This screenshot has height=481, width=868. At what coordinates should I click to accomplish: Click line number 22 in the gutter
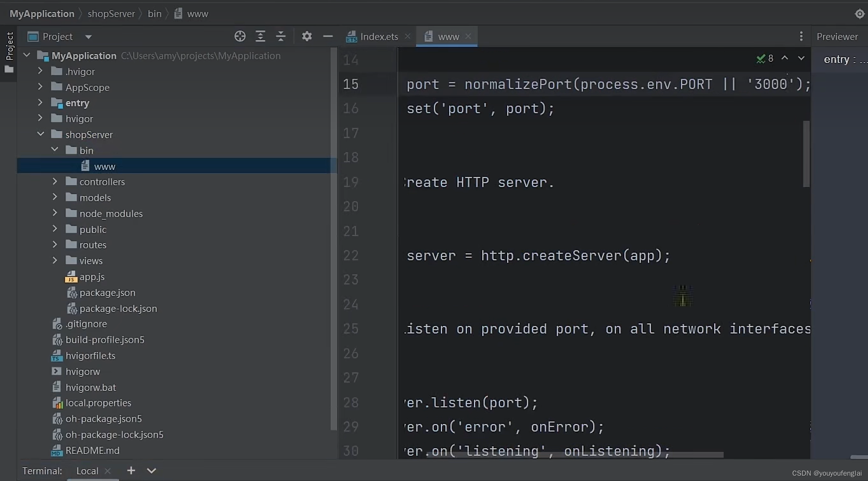[x=351, y=256]
